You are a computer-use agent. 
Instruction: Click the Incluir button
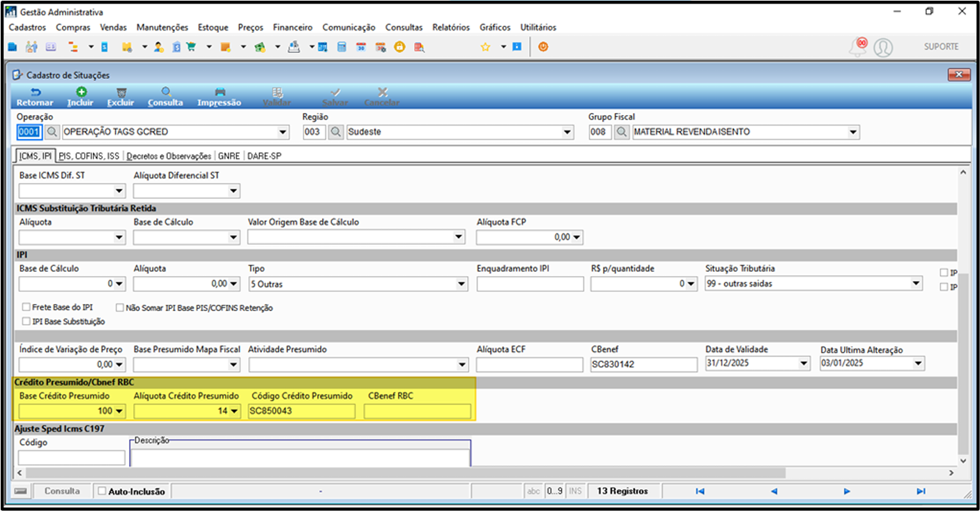(80, 97)
